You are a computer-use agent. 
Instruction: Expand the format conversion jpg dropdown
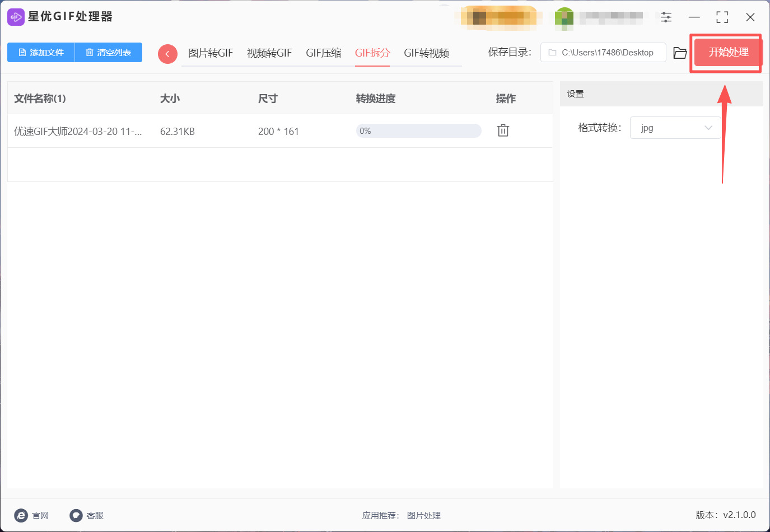675,128
